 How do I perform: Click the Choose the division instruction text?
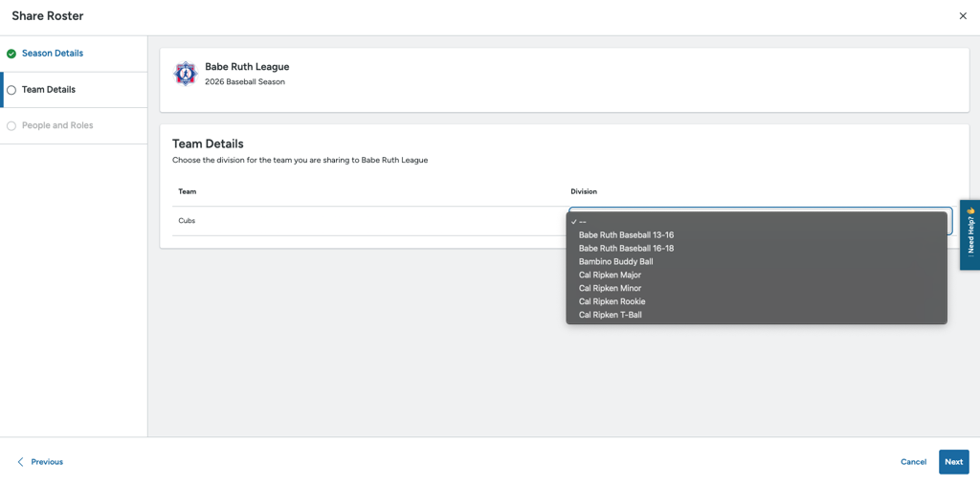pos(300,160)
